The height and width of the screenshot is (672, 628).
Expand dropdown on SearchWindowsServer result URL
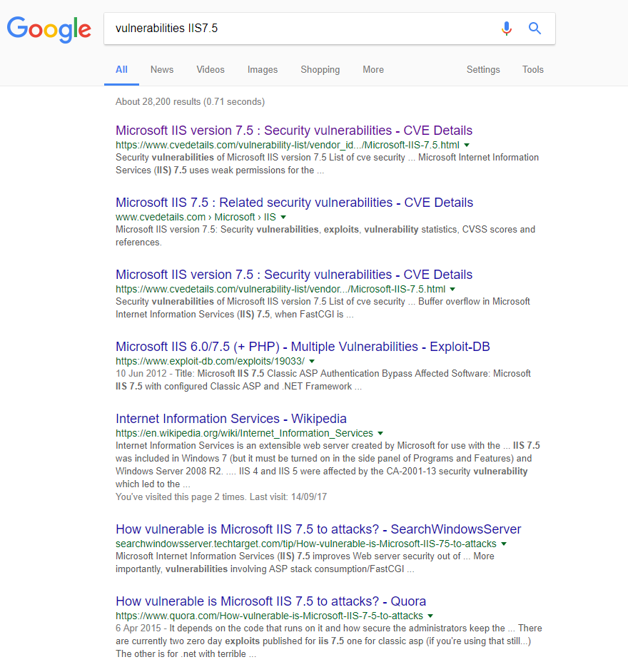[505, 543]
